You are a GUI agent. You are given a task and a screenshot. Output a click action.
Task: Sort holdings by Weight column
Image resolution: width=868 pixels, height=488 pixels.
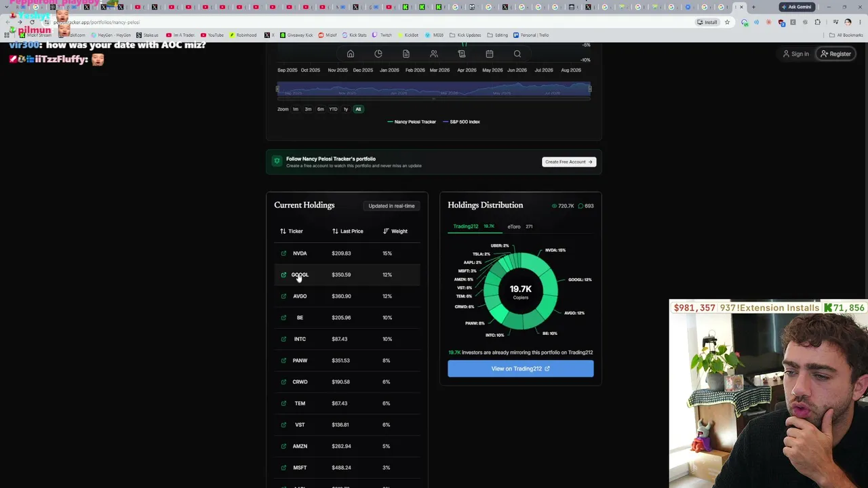click(x=395, y=231)
